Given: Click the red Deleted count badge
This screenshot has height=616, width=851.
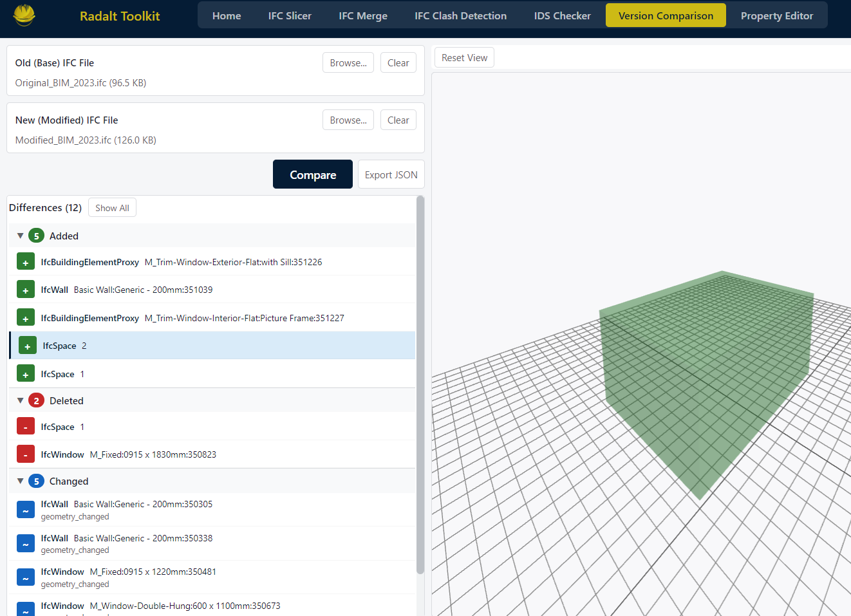Looking at the screenshot, I should click(37, 401).
